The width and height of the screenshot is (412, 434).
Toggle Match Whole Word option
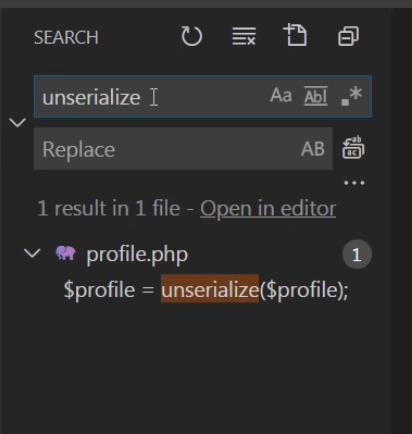(316, 96)
